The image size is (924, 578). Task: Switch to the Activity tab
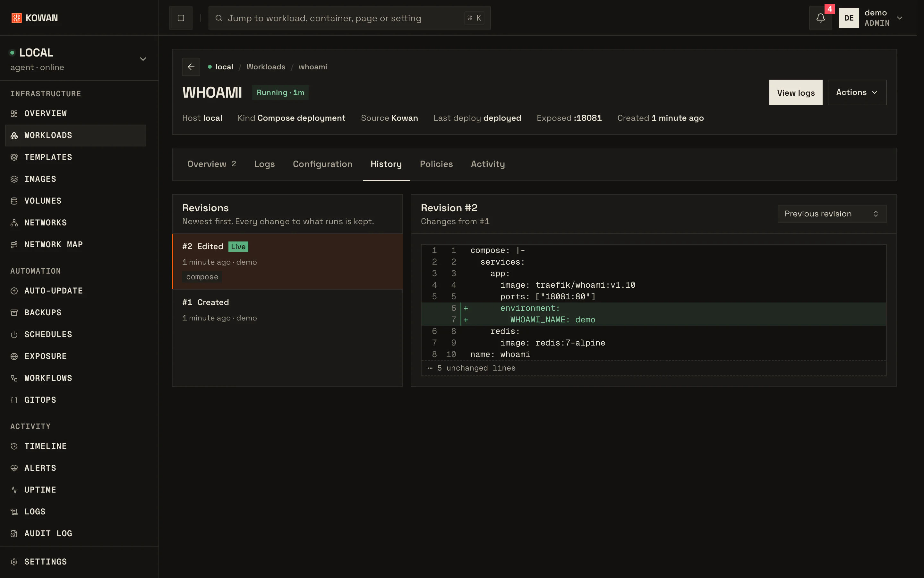pyautogui.click(x=488, y=164)
